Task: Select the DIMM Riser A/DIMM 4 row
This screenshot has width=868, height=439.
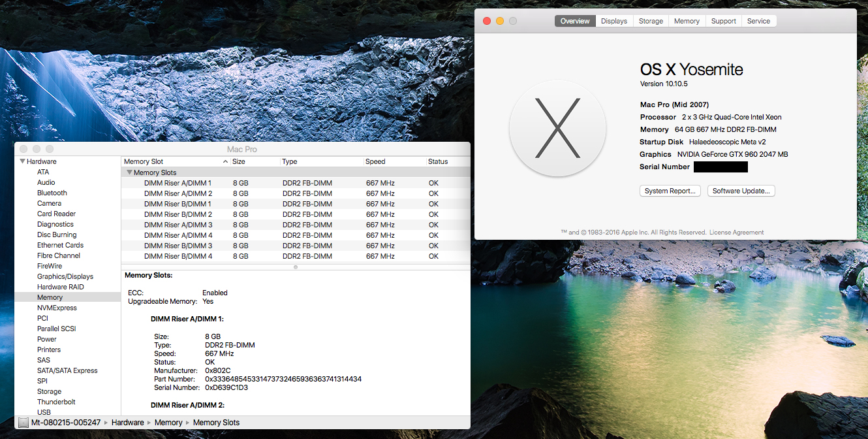Action: pyautogui.click(x=296, y=235)
